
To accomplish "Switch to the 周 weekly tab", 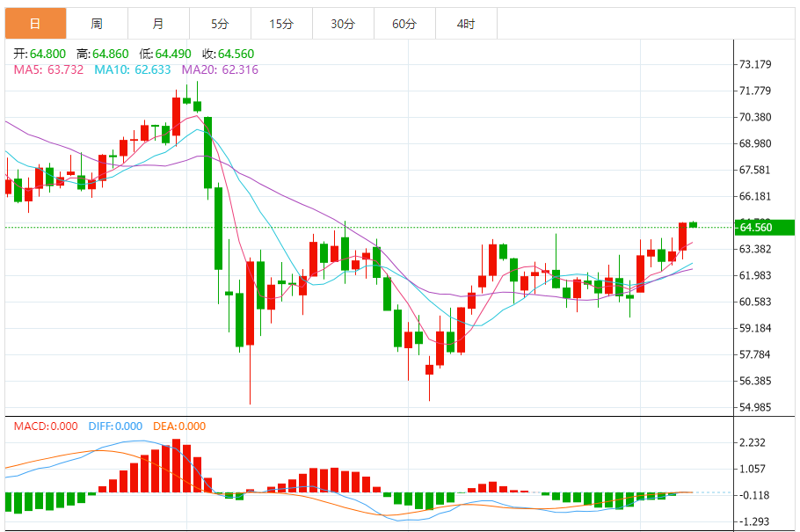I will pyautogui.click(x=97, y=24).
